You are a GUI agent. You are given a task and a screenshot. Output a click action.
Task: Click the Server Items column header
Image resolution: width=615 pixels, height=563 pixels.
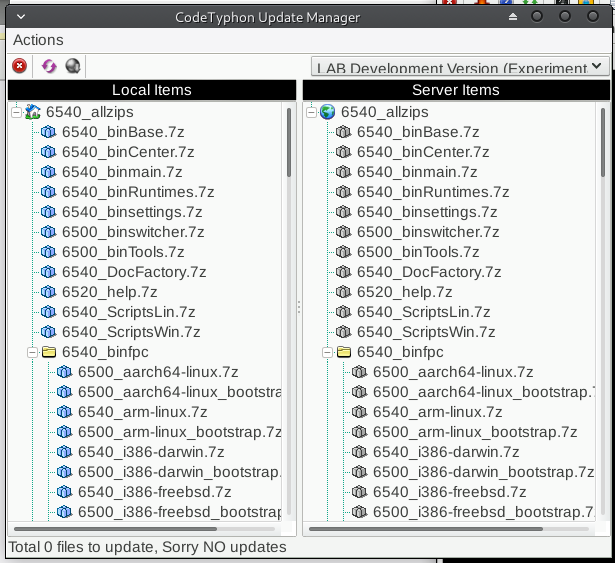click(x=456, y=90)
